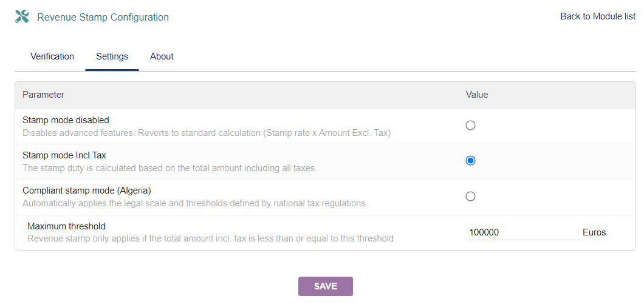Screen dimensions: 644x307
Task: Select the Stamp mode Incl.Tax radio button
Action: pyautogui.click(x=470, y=161)
